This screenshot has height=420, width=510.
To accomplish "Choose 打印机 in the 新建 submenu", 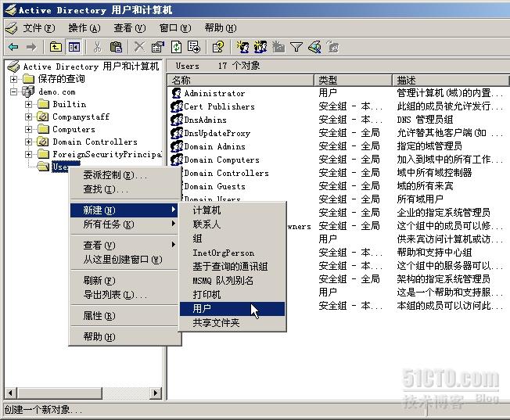I will [232, 295].
